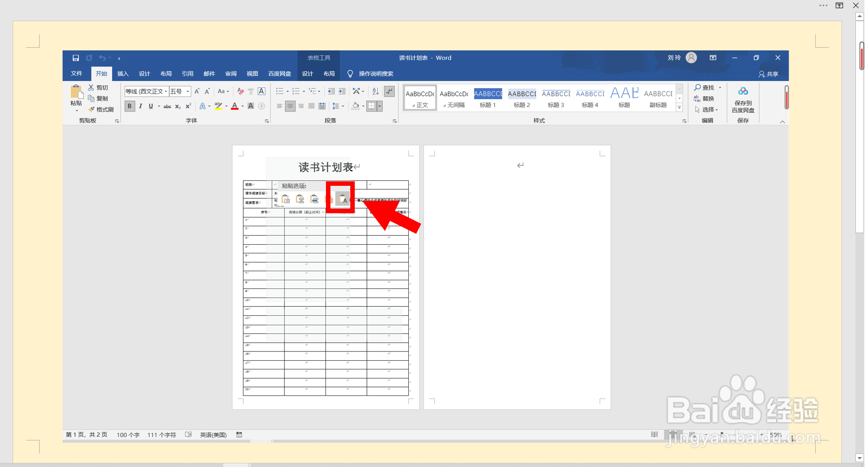Apply Heading 1 (标题 1) style
This screenshot has width=868, height=467.
coord(488,98)
